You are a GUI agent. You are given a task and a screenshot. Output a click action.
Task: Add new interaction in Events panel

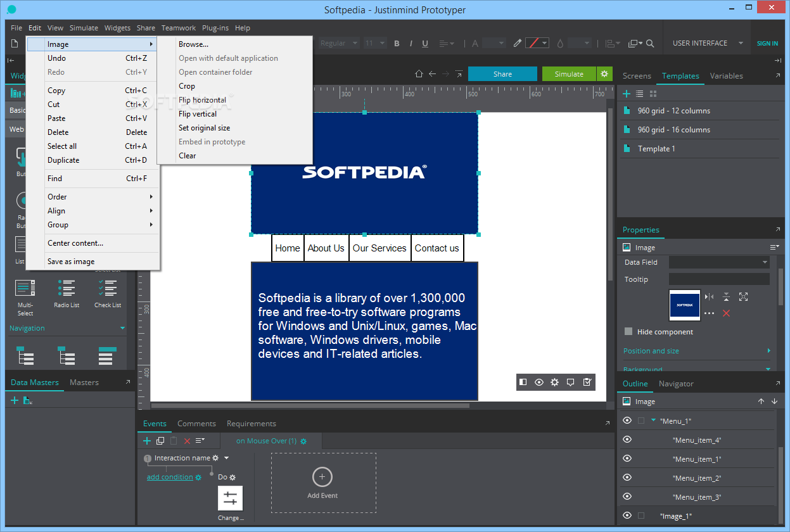point(147,441)
